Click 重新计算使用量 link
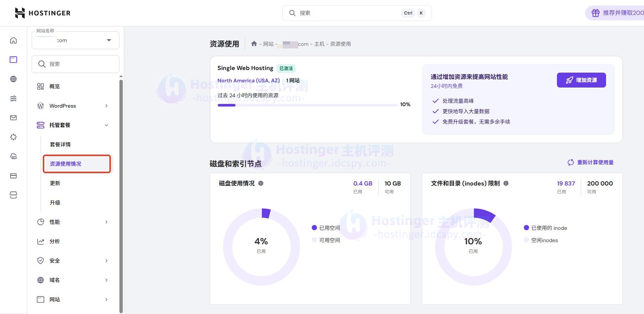 [591, 162]
